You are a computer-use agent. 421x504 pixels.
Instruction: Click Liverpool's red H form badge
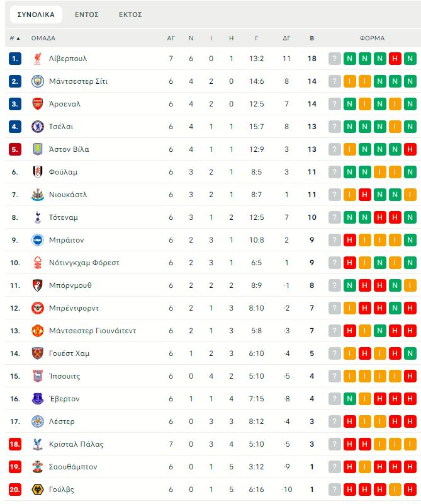[x=395, y=59]
